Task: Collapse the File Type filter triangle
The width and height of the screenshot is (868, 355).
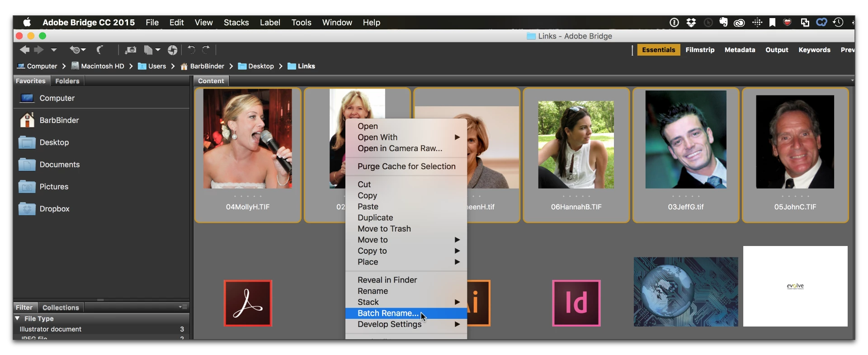Action: [17, 318]
